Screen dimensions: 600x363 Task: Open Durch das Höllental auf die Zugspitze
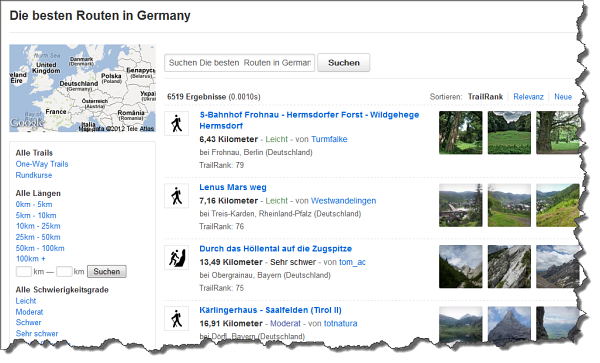tap(276, 249)
